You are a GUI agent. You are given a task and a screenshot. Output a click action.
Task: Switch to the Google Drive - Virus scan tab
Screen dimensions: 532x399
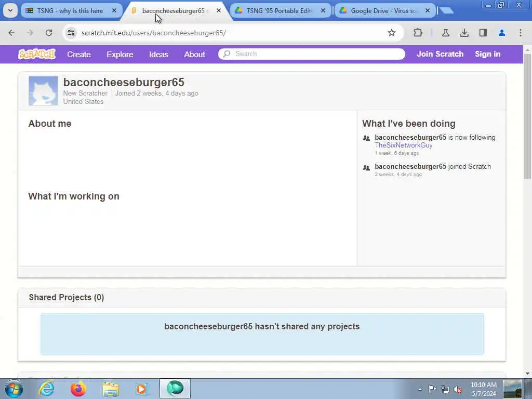tap(383, 11)
